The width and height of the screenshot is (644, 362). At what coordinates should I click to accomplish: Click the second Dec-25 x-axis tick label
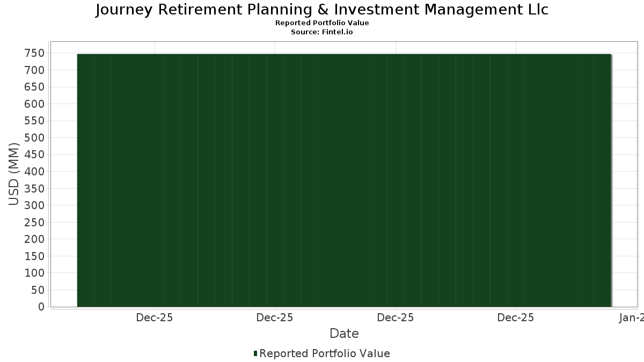275,318
